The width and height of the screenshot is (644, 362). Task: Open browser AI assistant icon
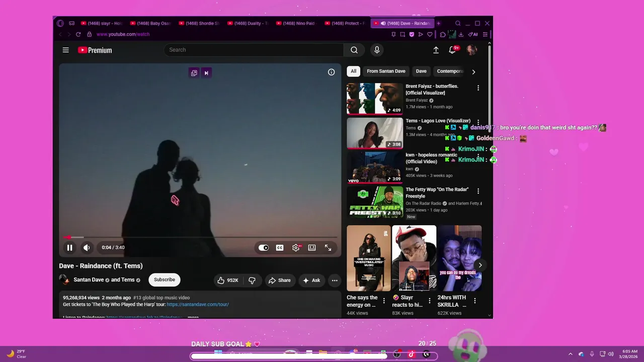[x=472, y=34]
